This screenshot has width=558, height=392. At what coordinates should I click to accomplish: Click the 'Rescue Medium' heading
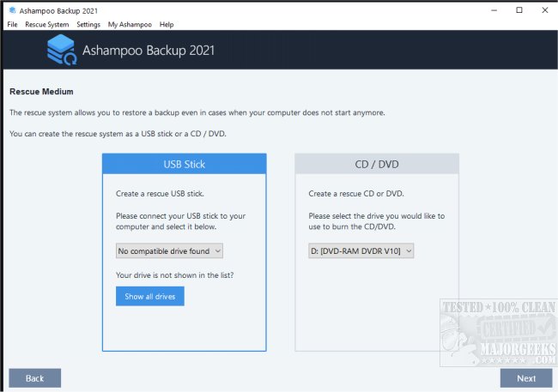tap(41, 92)
